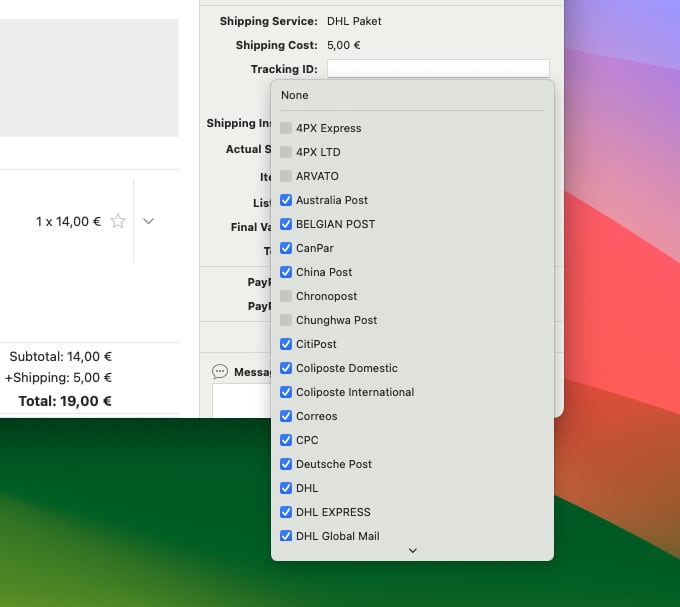Uncheck the DHL Global Mail checkbox
The height and width of the screenshot is (607, 680).
tap(286, 536)
